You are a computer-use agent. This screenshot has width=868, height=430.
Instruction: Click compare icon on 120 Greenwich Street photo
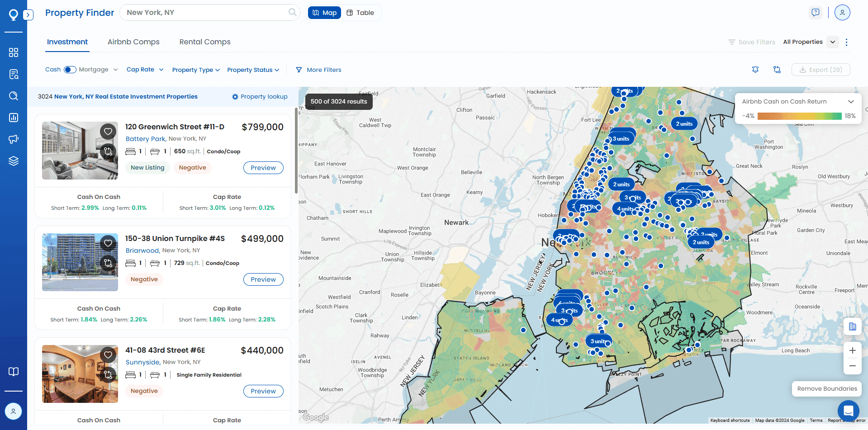[x=108, y=151]
